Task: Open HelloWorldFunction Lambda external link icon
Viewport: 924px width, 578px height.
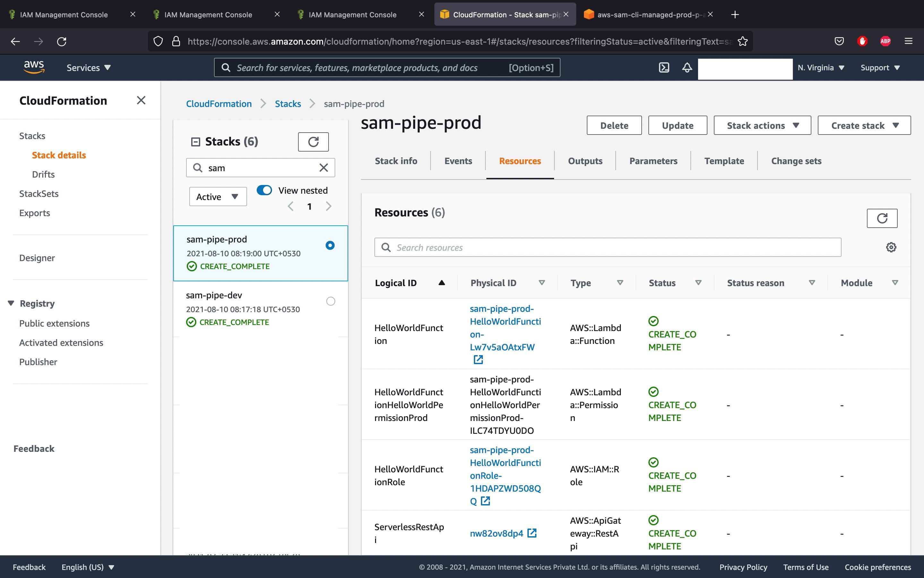Action: click(x=478, y=360)
